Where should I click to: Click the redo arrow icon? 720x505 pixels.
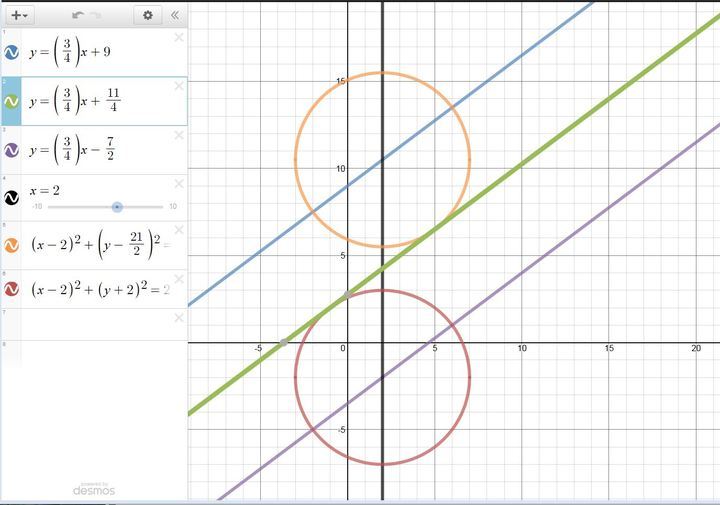point(97,15)
